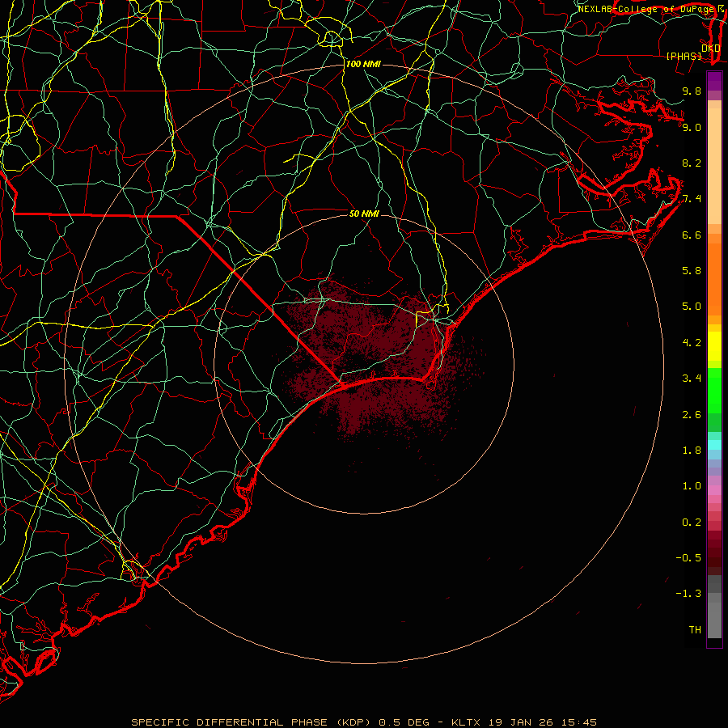Click the 5.0 legend value
The height and width of the screenshot is (728, 728).
tap(692, 307)
